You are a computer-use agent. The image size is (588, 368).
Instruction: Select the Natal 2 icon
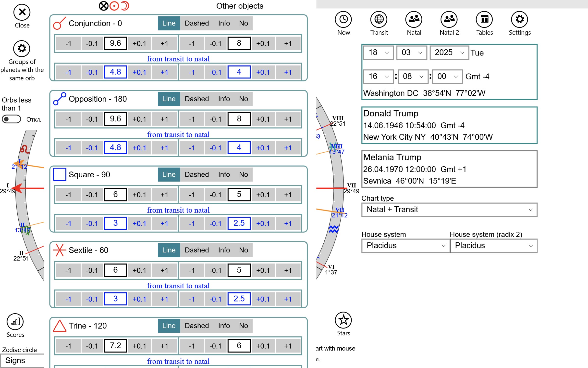[x=449, y=19]
